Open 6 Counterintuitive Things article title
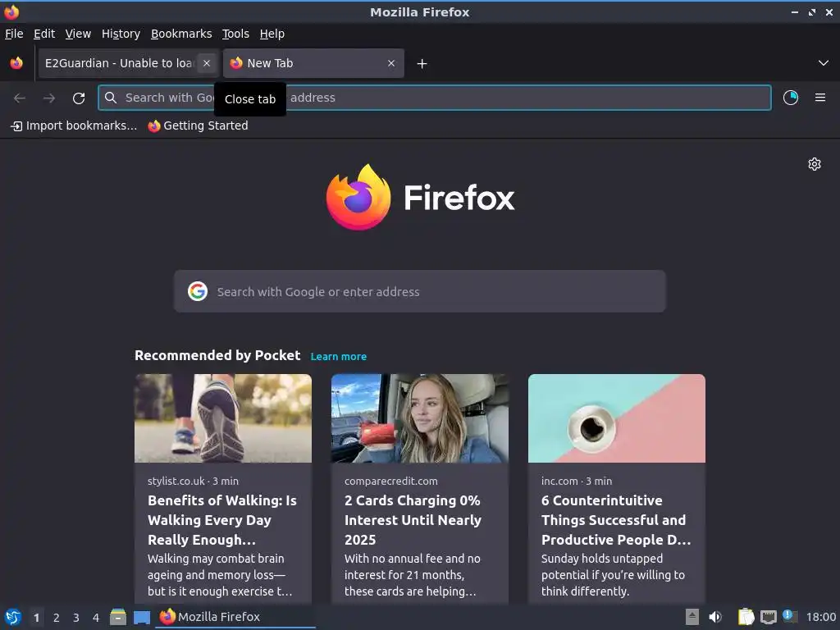This screenshot has width=840, height=630. coord(616,520)
